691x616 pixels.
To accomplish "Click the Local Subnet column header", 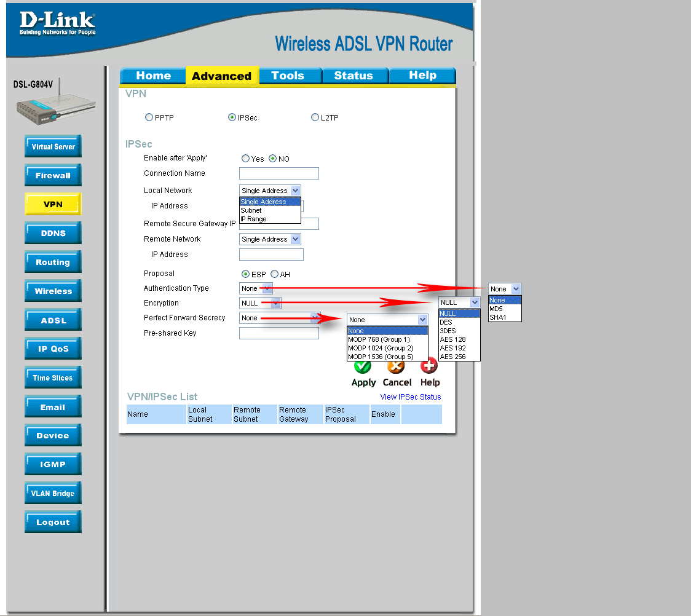I will coord(209,414).
